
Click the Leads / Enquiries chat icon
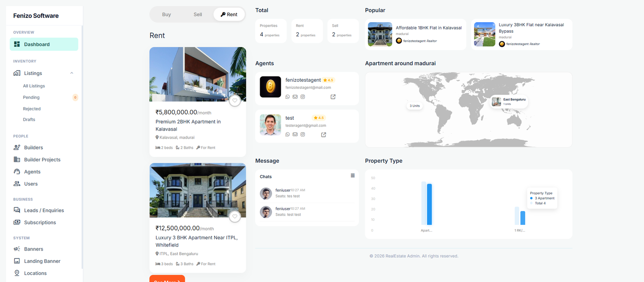click(x=17, y=210)
